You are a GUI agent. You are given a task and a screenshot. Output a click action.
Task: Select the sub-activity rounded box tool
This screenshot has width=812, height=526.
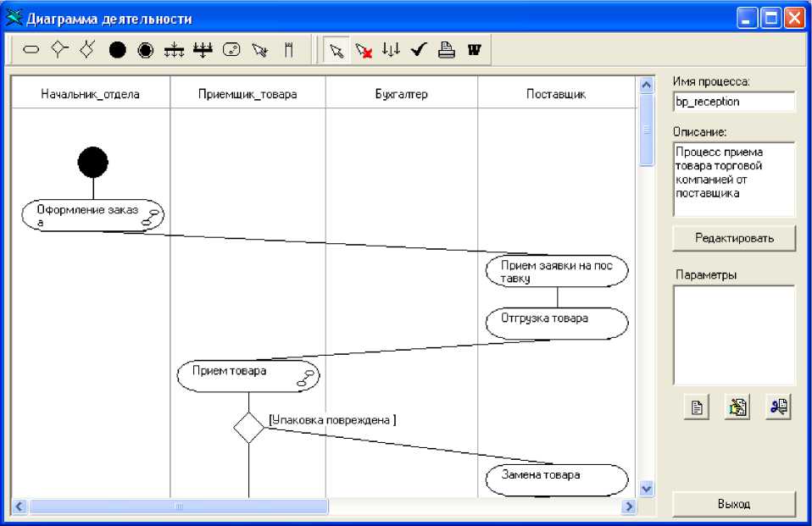(231, 50)
